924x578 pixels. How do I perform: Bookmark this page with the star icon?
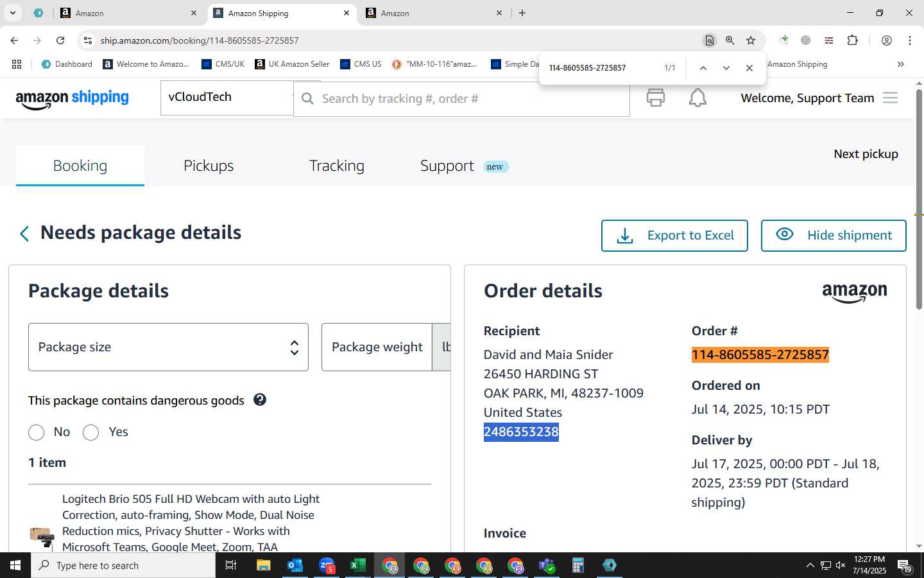click(x=751, y=40)
